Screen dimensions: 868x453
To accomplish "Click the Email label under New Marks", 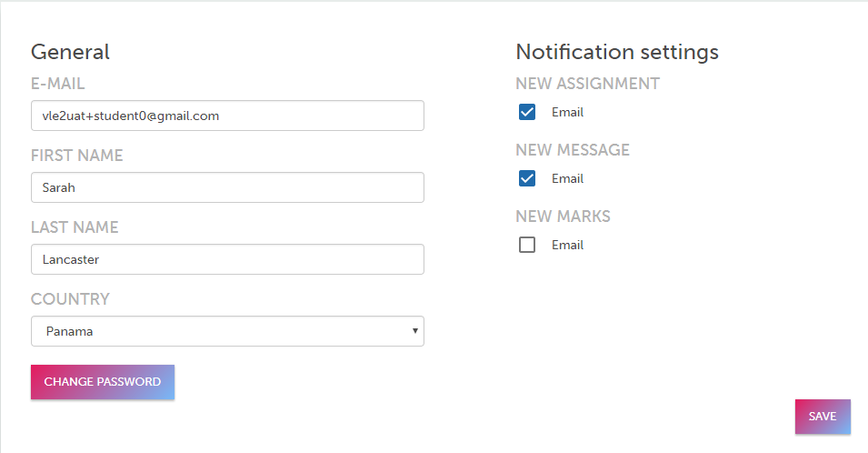I will pyautogui.click(x=567, y=246).
